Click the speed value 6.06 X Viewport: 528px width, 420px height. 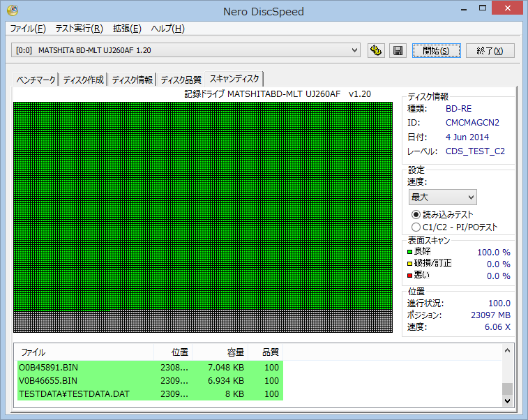(497, 327)
